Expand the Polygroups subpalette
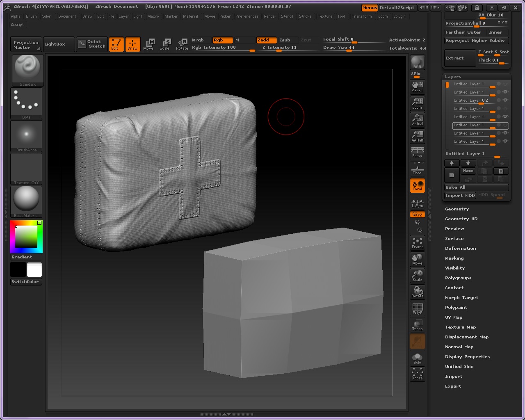This screenshot has height=420, width=525. [x=458, y=278]
